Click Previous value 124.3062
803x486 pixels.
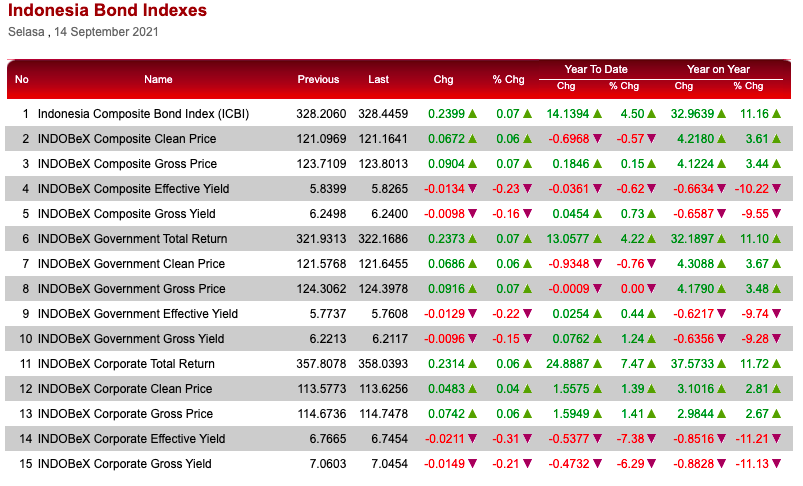[x=321, y=288]
